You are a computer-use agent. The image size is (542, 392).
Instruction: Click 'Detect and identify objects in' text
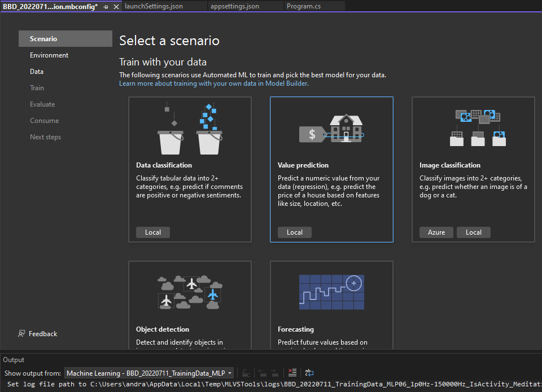click(180, 342)
